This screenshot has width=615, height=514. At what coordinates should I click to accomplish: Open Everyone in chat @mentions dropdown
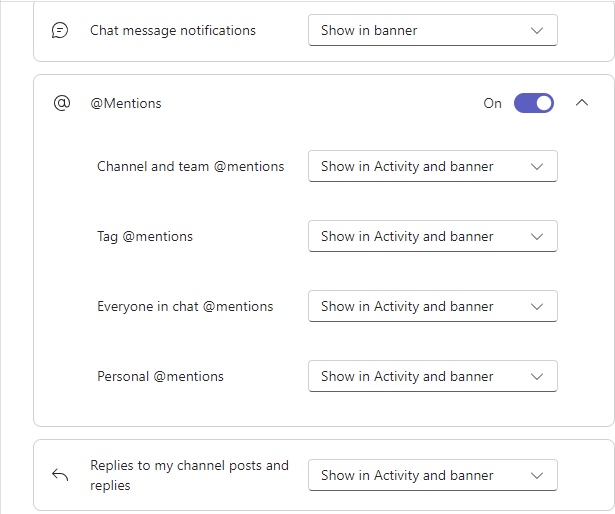(433, 306)
